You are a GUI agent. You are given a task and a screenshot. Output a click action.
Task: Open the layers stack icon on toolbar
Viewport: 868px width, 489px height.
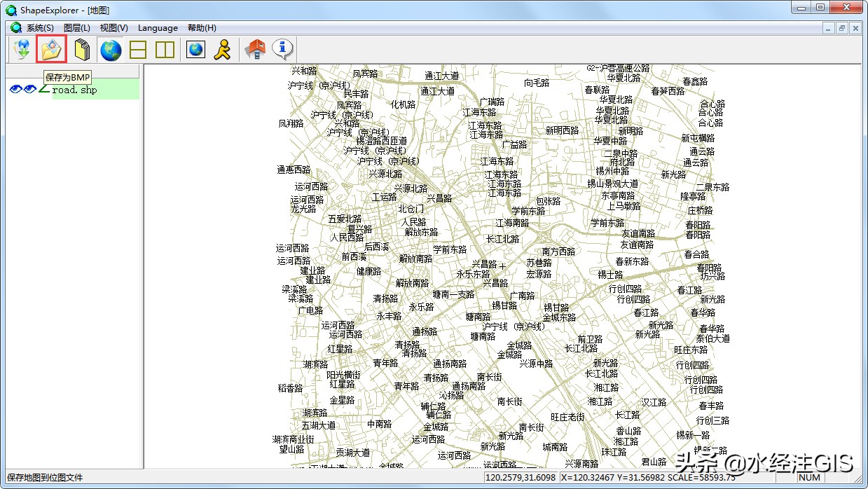tap(81, 49)
